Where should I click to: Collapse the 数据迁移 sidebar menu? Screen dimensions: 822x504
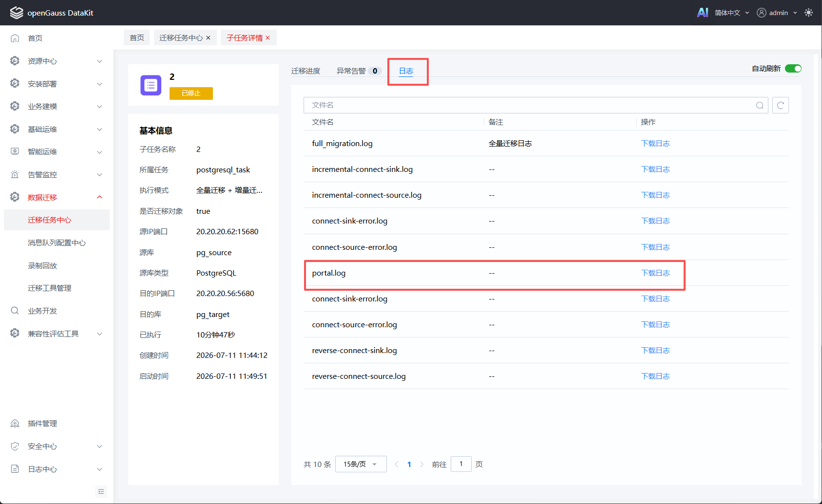click(57, 197)
